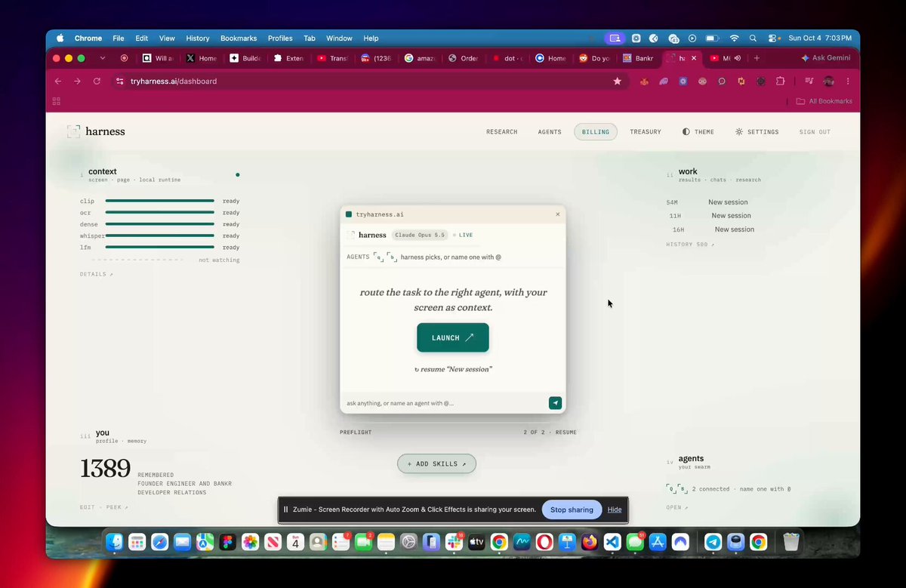The width and height of the screenshot is (906, 588).
Task: Launch Telegram from the dock
Action: pyautogui.click(x=713, y=542)
